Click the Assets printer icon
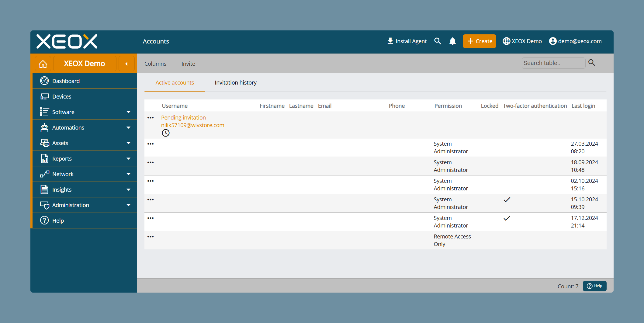This screenshot has height=323, width=644. click(x=44, y=143)
